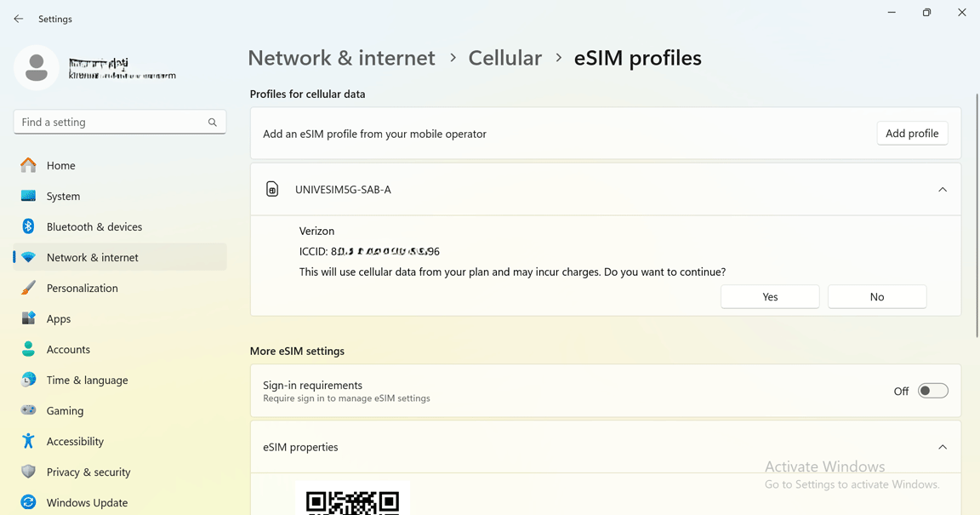This screenshot has width=980, height=515.
Task: Click the Find a setting search box
Action: click(111, 122)
